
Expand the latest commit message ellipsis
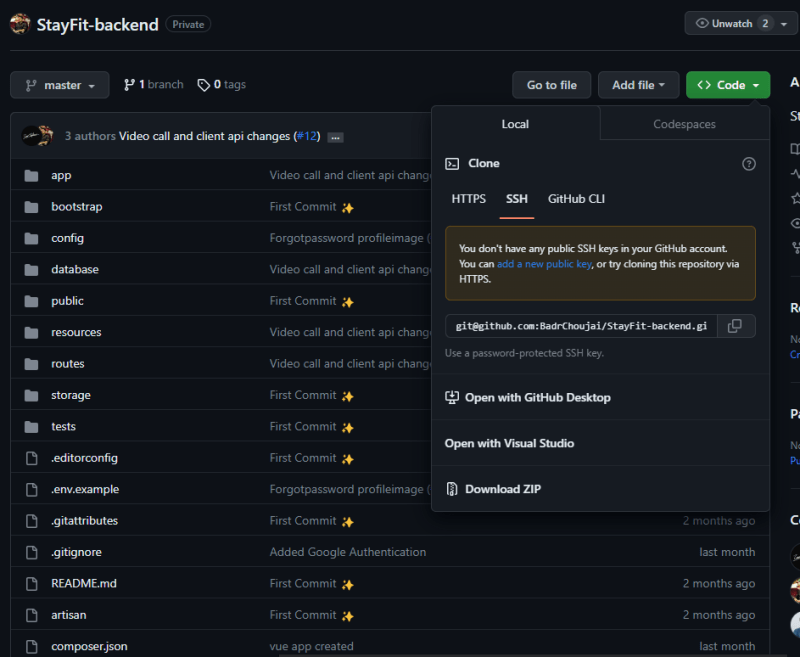pos(335,137)
